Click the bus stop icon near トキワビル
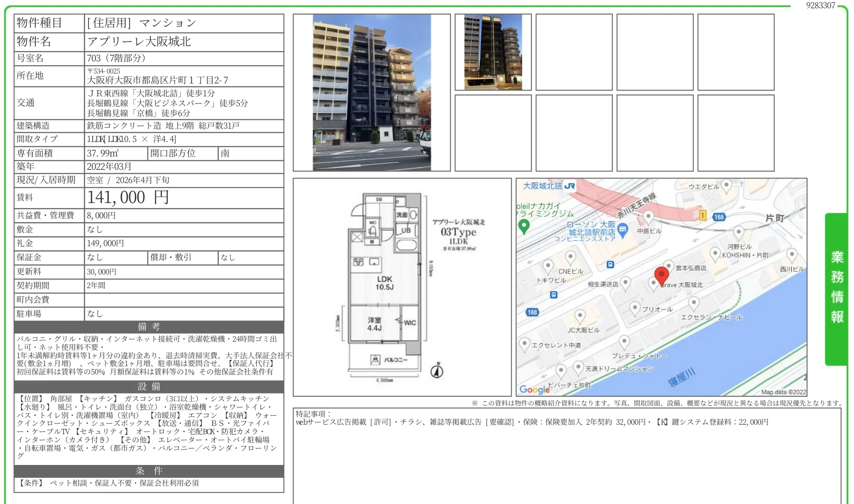854x504 pixels. coord(553,295)
